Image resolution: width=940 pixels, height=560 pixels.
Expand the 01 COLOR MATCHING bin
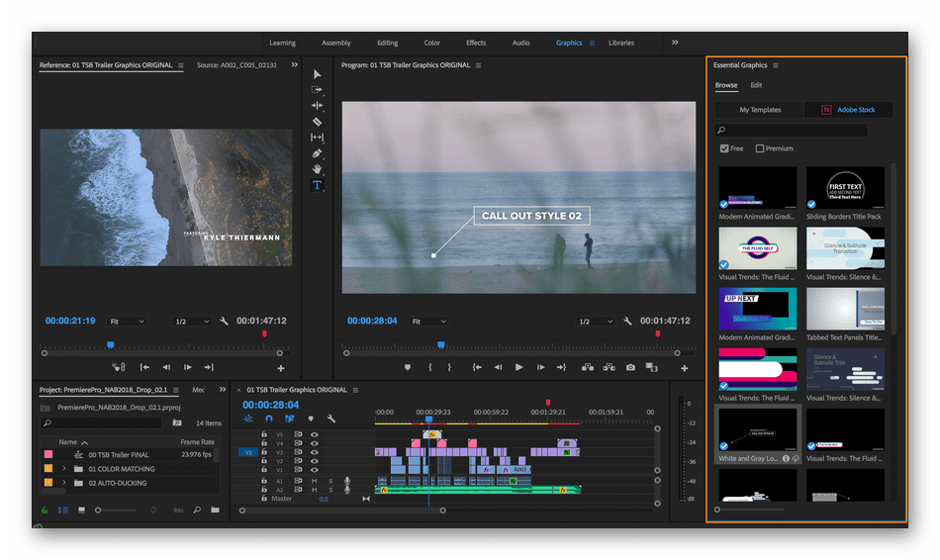pos(64,469)
